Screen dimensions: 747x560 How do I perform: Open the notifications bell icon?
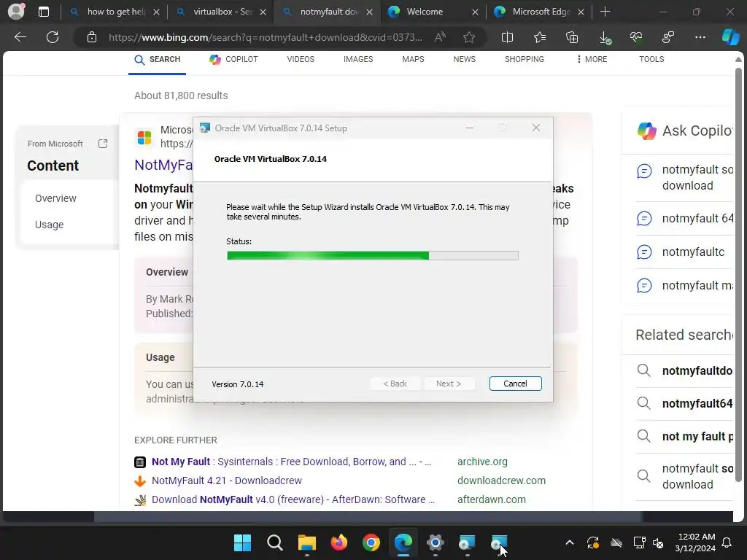pos(727,542)
